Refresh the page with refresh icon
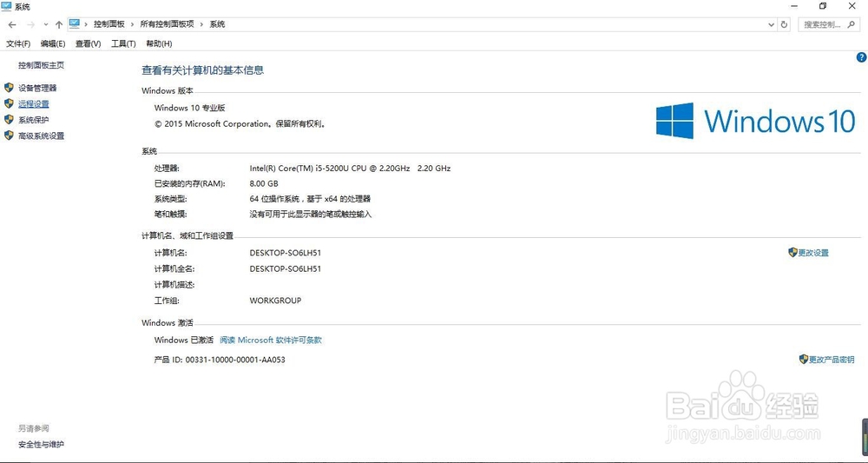The height and width of the screenshot is (463, 868). click(784, 24)
